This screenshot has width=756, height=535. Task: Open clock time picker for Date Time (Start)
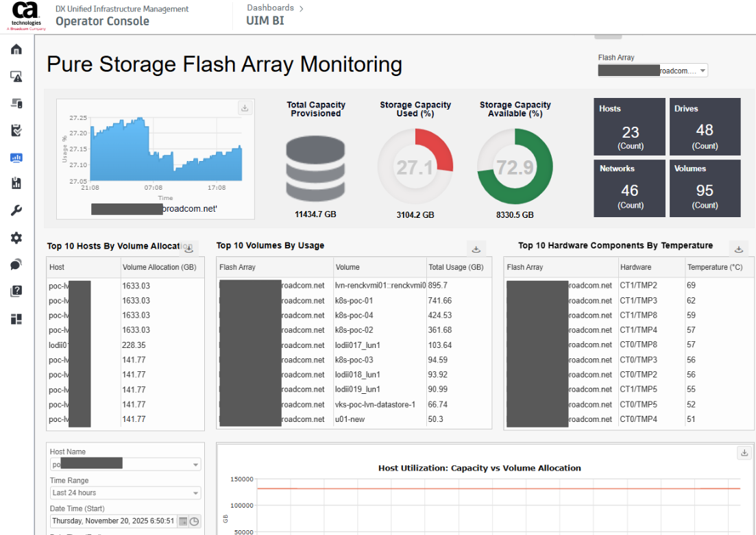point(194,521)
